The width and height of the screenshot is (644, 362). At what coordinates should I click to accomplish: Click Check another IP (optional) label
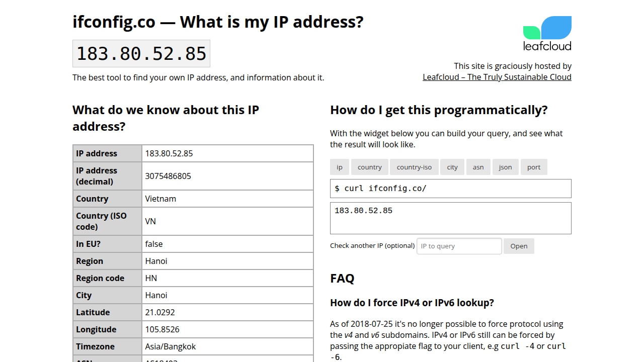[x=372, y=245]
